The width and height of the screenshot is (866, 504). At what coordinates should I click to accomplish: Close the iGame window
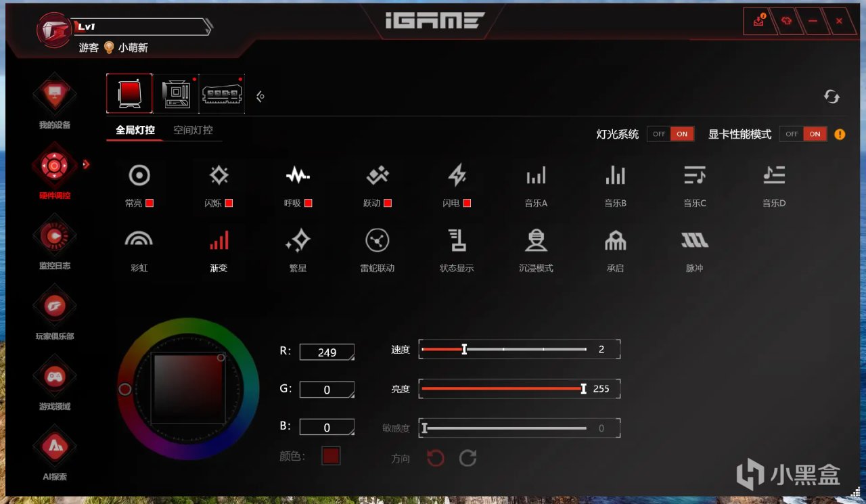(x=839, y=22)
